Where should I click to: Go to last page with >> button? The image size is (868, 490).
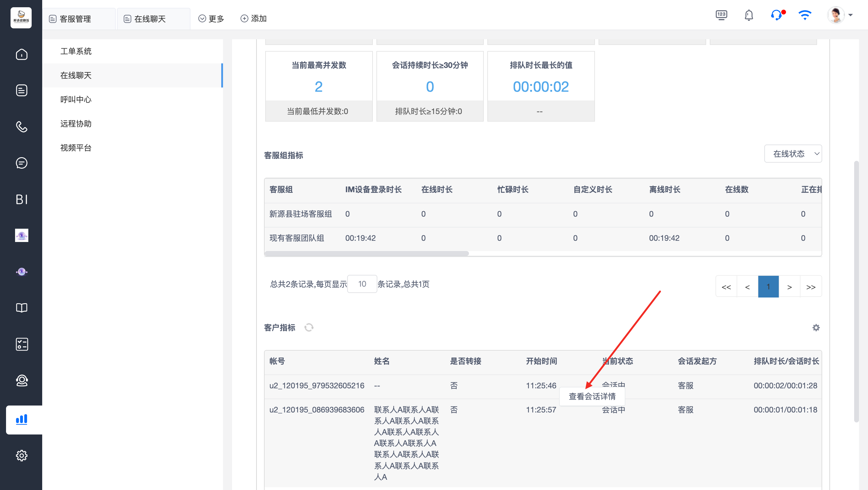(x=811, y=287)
